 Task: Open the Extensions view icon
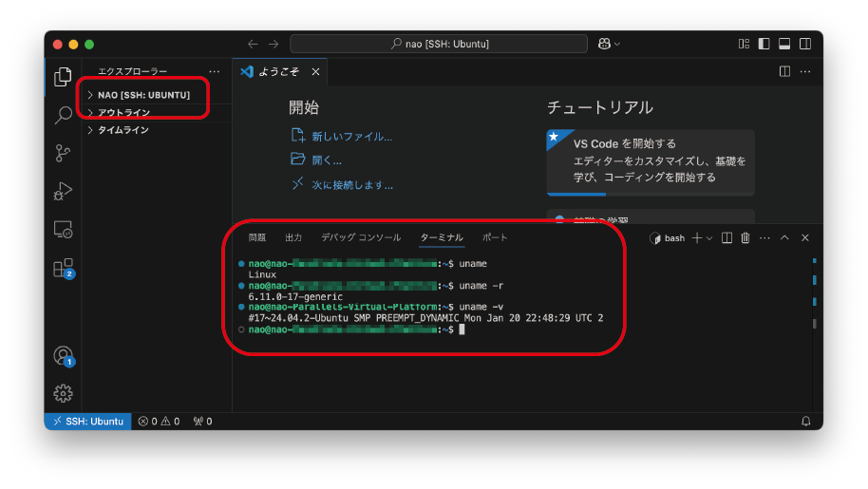coord(64,269)
